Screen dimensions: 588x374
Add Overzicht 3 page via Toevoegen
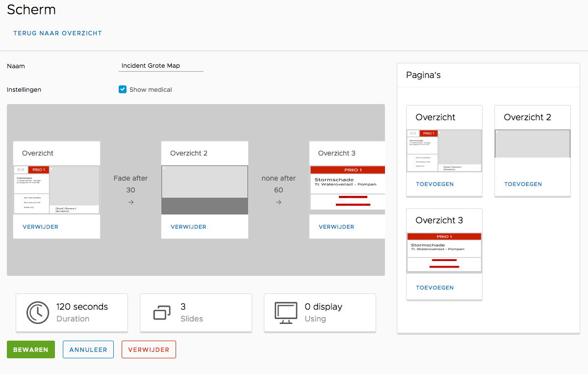(x=435, y=288)
